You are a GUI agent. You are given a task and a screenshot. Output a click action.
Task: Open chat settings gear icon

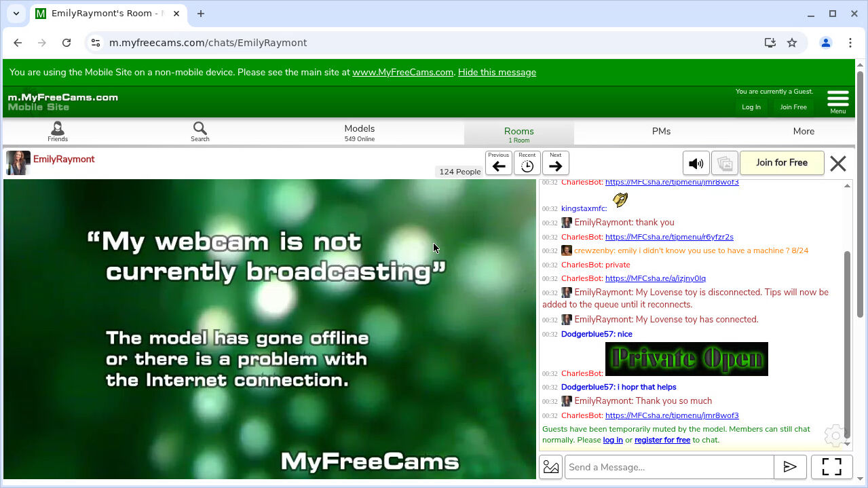[x=835, y=435]
